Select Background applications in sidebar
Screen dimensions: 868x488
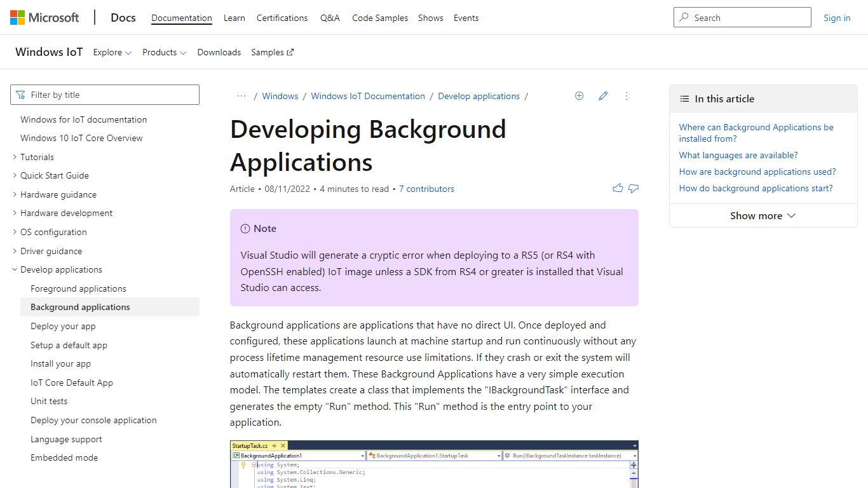[x=111, y=307]
